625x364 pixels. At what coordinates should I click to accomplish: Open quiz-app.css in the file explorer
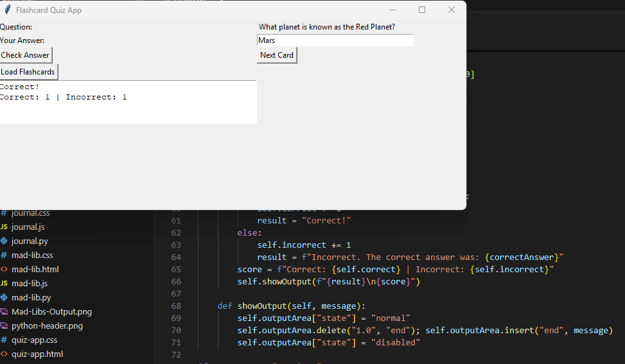(x=34, y=340)
